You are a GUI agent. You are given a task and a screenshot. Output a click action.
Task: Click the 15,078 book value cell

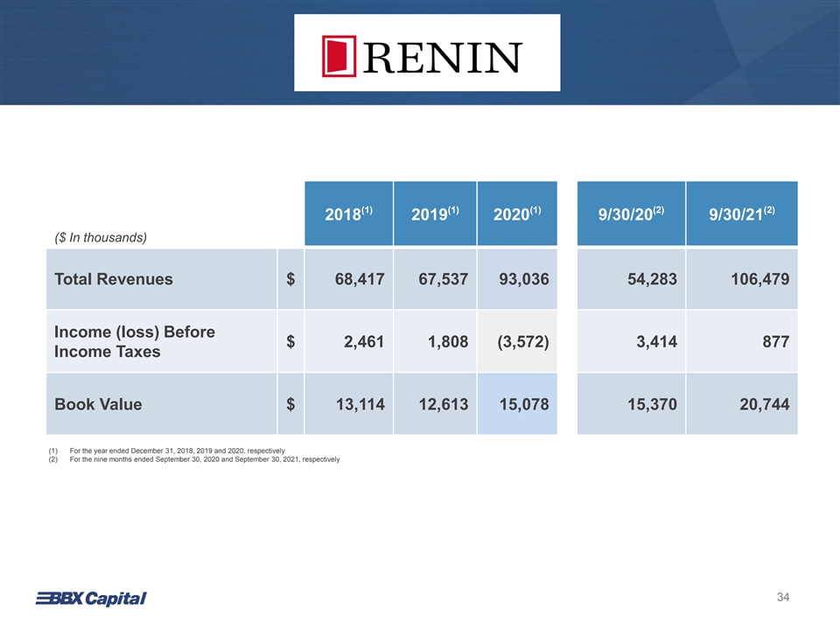coord(522,404)
